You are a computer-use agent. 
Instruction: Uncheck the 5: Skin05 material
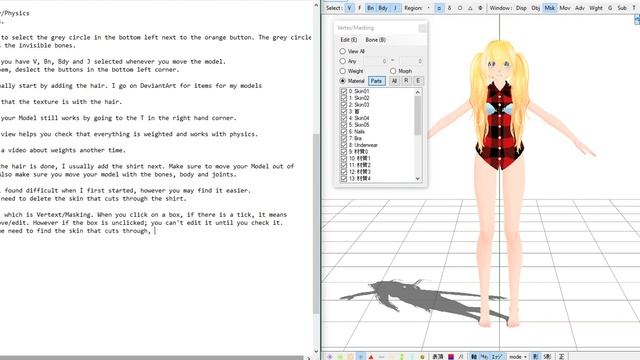coord(344,125)
